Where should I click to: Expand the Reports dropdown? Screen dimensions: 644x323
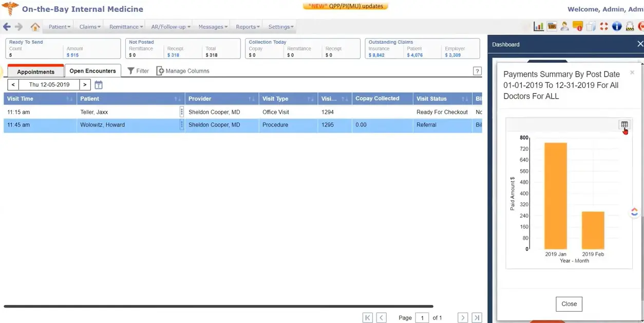(x=247, y=26)
